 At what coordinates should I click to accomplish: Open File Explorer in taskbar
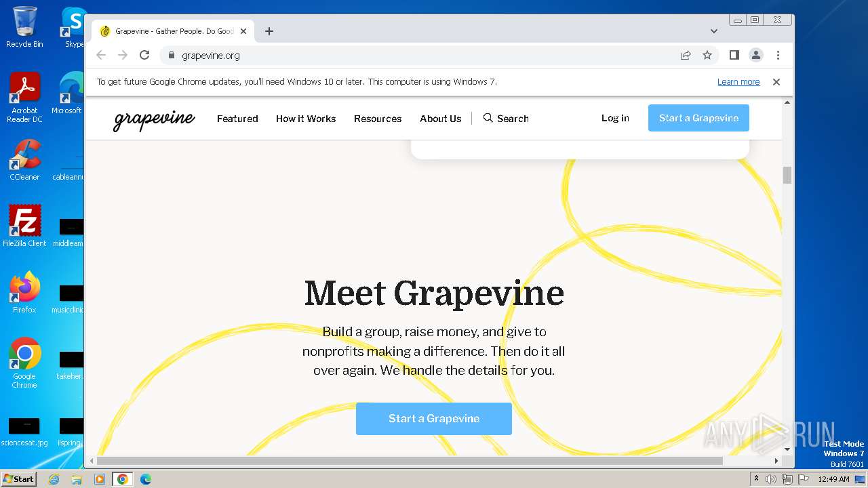[77, 479]
